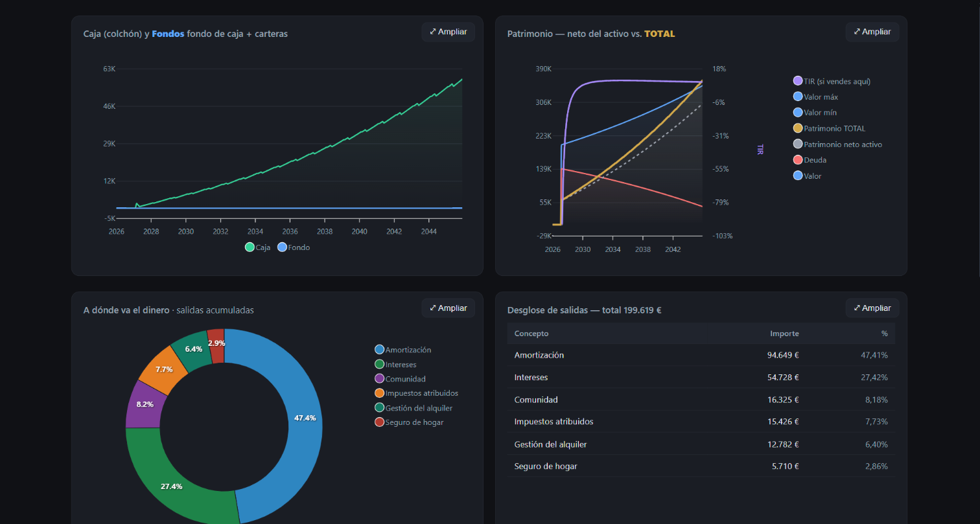Select the blue 47.4% donut segment
The image size is (980, 524).
(304, 418)
